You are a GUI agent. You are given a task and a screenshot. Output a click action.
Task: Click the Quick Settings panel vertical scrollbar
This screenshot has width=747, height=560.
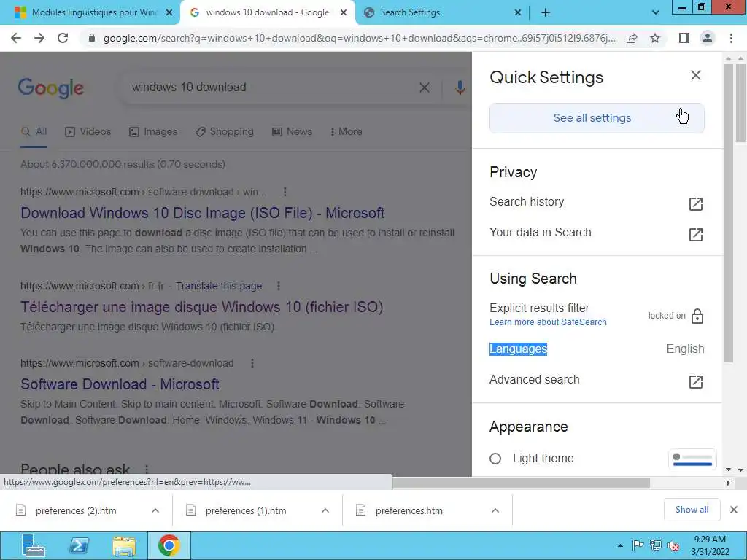click(728, 214)
